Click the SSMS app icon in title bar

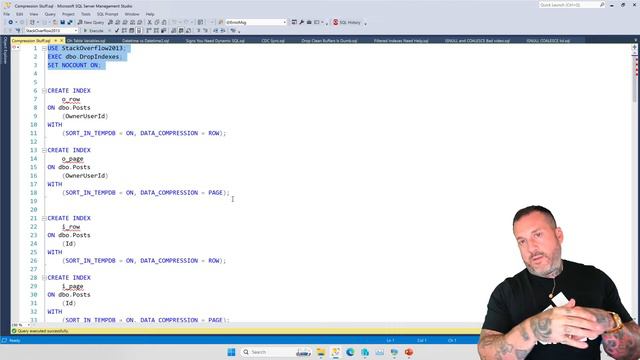[x=7, y=6]
